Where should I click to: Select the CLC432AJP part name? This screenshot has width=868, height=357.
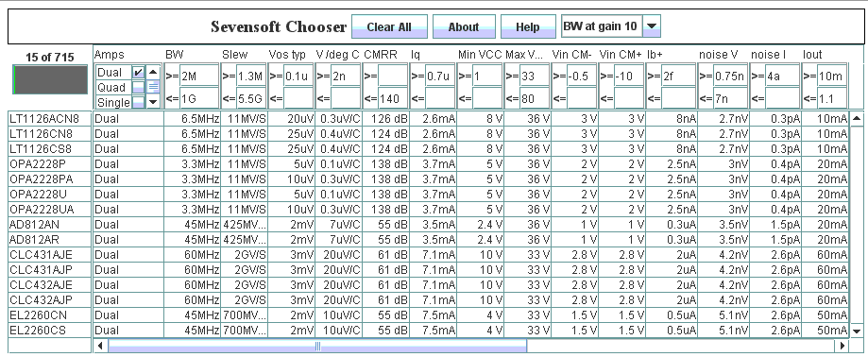pos(41,300)
